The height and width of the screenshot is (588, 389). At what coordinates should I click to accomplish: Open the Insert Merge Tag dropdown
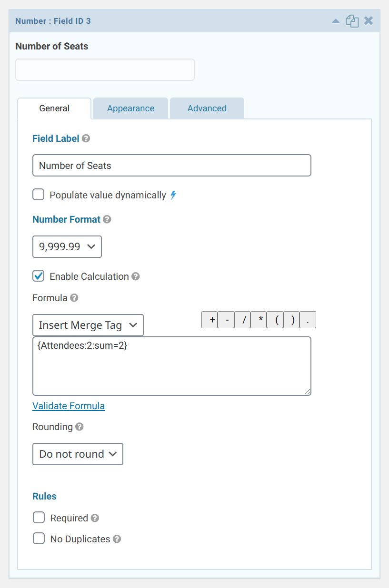pyautogui.click(x=88, y=325)
